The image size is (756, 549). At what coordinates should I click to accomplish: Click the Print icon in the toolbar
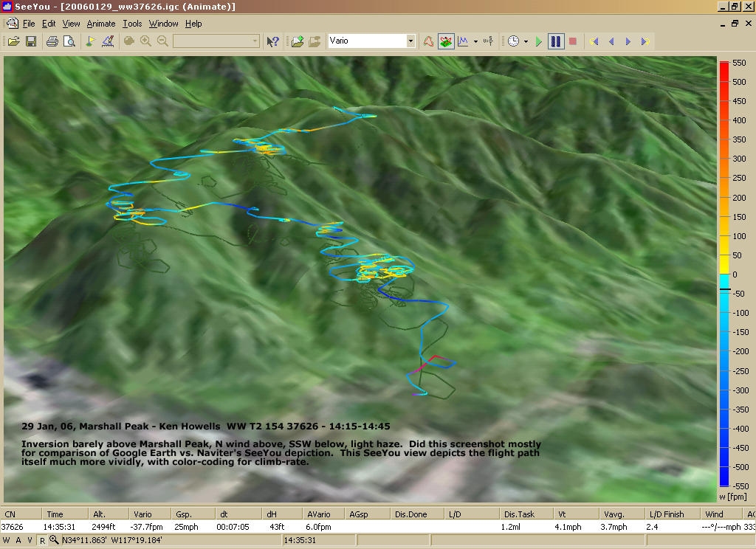coord(52,41)
